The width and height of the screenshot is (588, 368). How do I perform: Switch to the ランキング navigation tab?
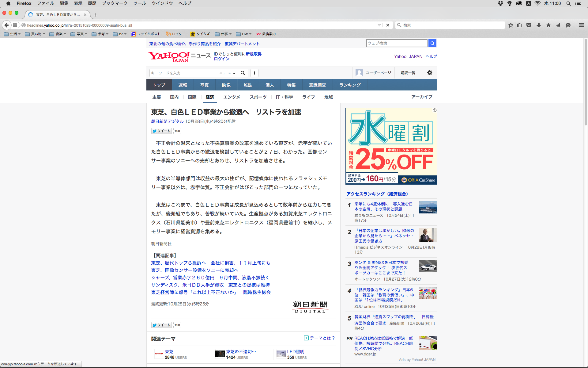350,85
